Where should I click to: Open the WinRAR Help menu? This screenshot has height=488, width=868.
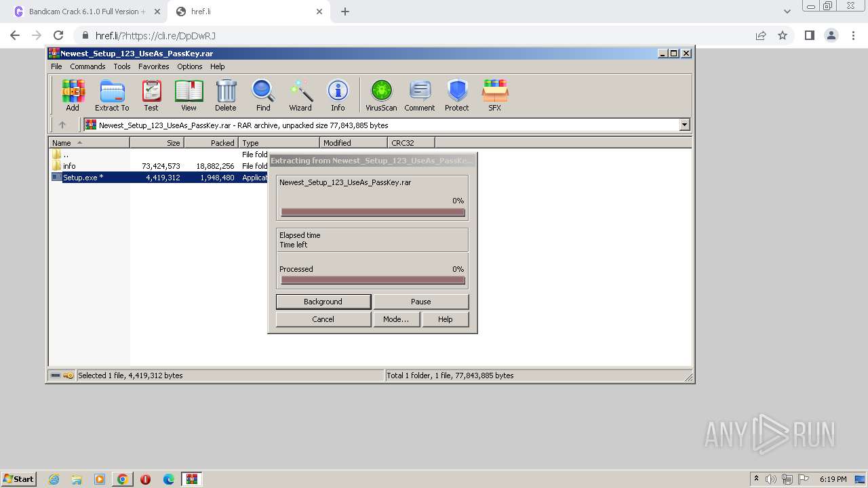217,66
